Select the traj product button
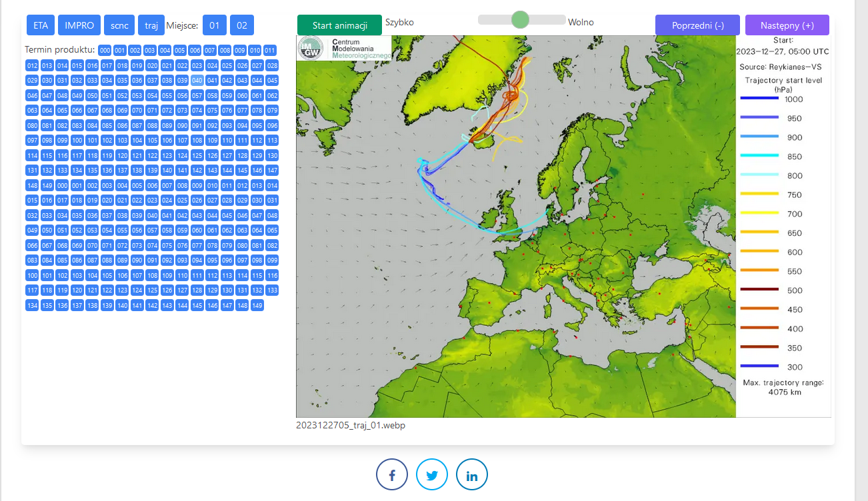Image resolution: width=868 pixels, height=501 pixels. (x=151, y=25)
